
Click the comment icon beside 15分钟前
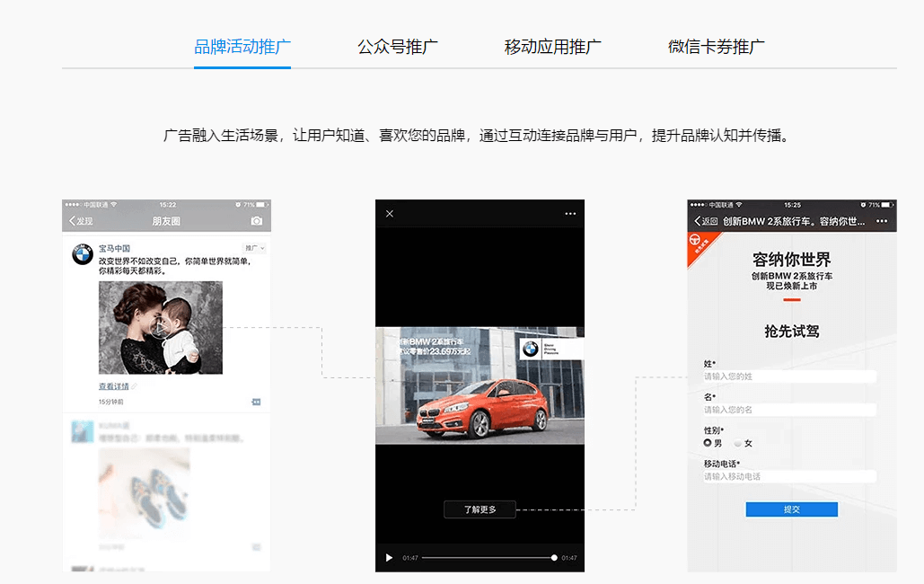point(256,402)
